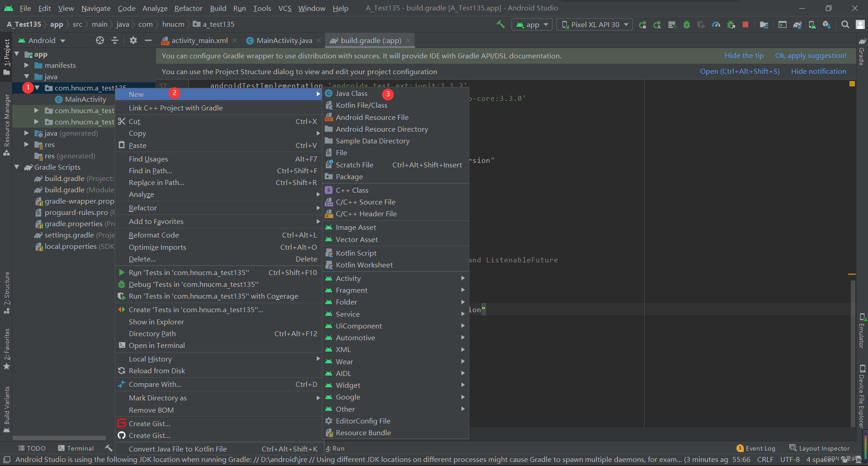Image resolution: width=868 pixels, height=466 pixels.
Task: Open Project Structure from toolbar icon
Action: click(x=764, y=24)
